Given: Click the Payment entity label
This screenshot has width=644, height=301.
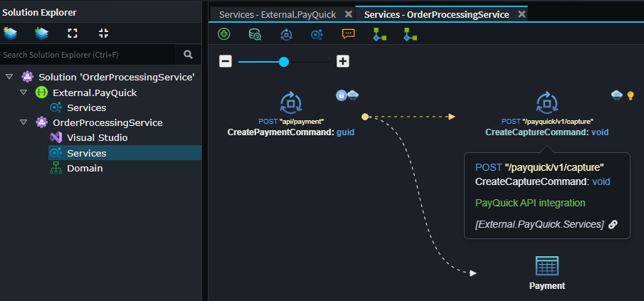Looking at the screenshot, I should click(x=547, y=286).
